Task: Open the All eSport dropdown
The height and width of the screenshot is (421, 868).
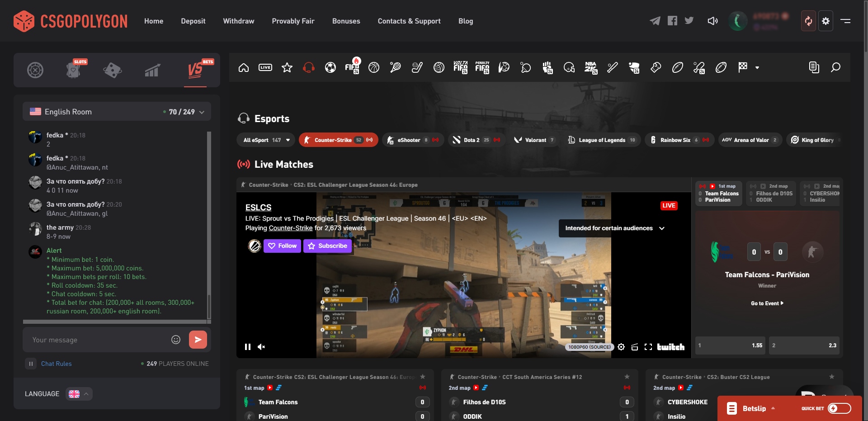Action: [x=266, y=140]
